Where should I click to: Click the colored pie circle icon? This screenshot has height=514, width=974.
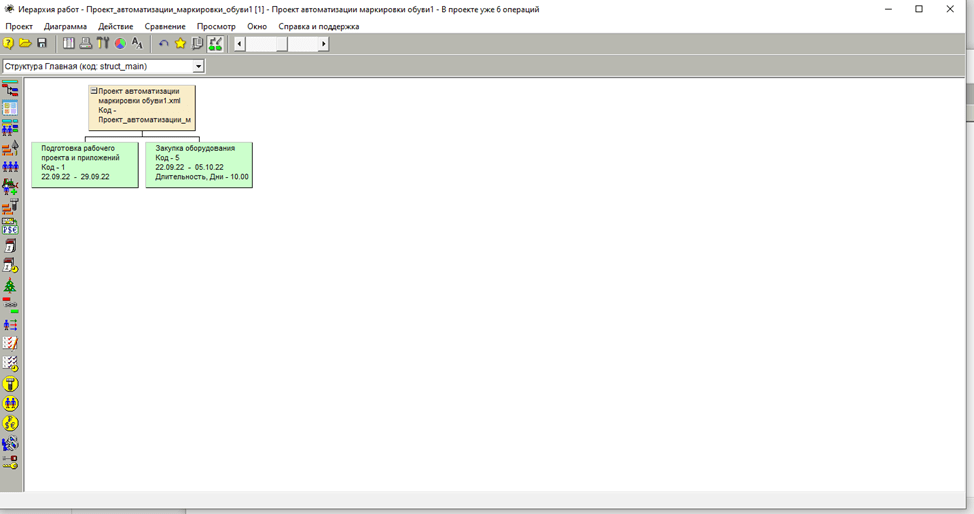tap(120, 44)
